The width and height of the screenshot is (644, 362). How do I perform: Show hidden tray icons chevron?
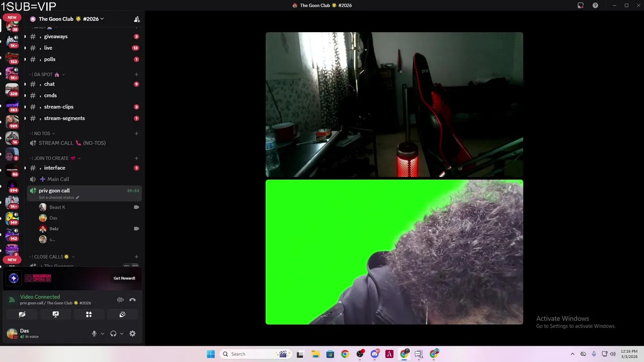[572, 354]
